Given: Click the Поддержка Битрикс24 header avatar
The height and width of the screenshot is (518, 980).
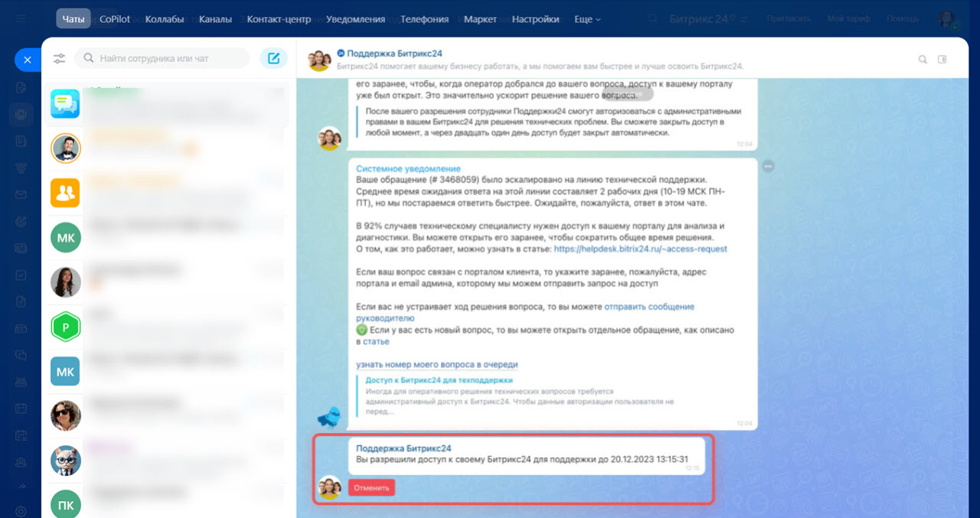Looking at the screenshot, I should [x=319, y=60].
